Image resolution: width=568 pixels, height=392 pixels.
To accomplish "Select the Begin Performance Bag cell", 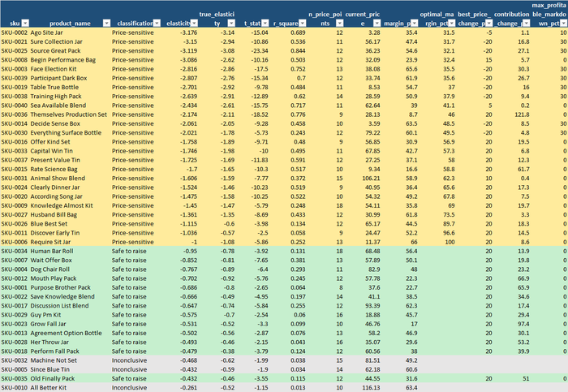I will point(70,60).
